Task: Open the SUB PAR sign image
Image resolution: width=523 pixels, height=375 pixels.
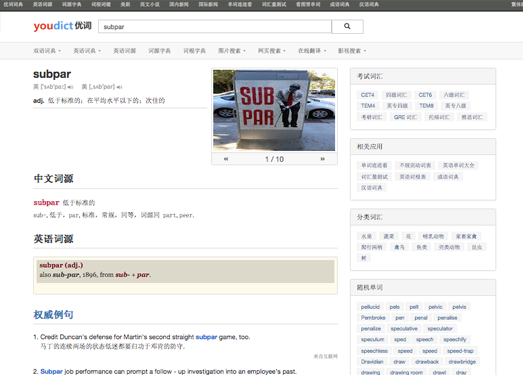Action: pos(274,110)
